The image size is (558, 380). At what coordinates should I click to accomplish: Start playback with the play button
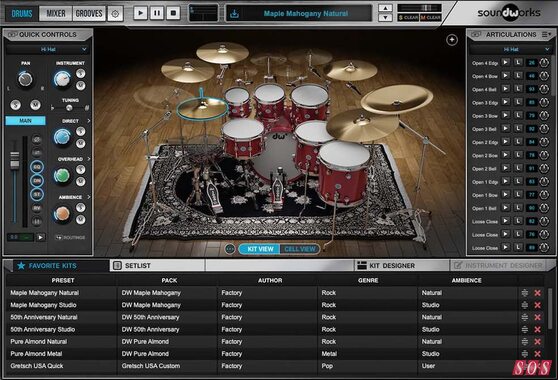(x=141, y=14)
